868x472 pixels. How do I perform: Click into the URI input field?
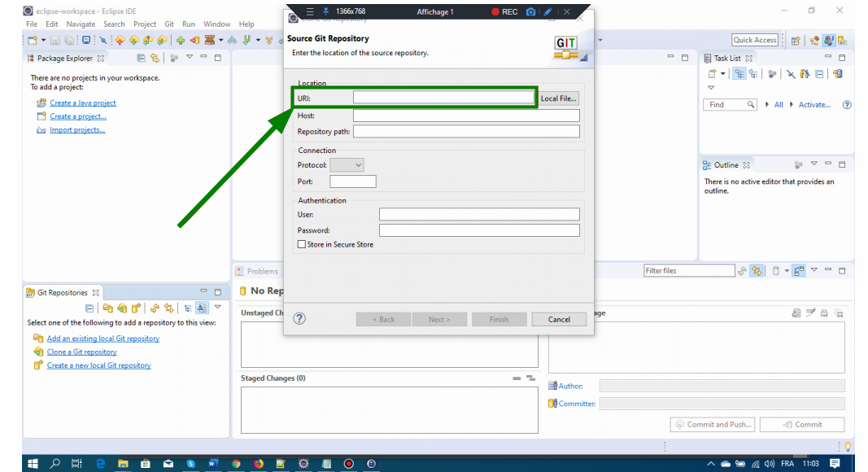(x=443, y=98)
